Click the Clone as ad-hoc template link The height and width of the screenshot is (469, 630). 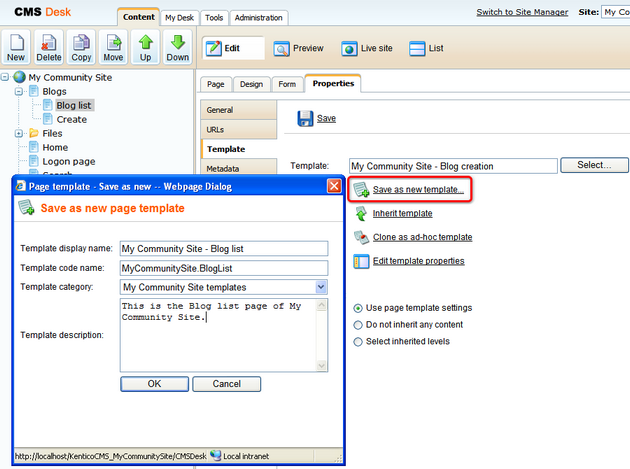click(x=423, y=237)
